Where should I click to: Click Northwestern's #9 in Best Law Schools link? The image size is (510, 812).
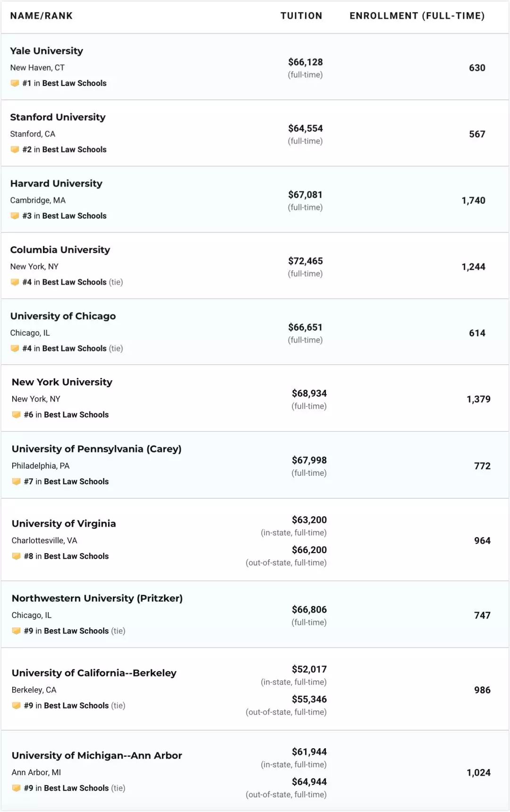(x=66, y=631)
